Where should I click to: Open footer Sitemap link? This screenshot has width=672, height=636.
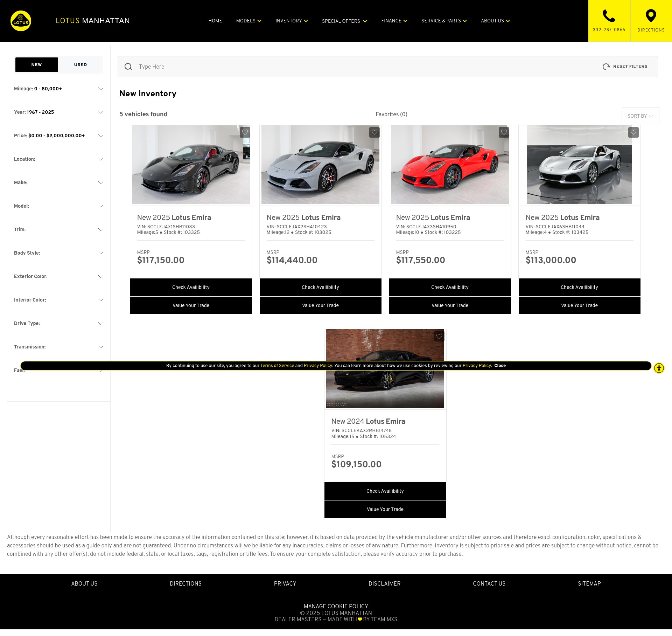tap(589, 583)
